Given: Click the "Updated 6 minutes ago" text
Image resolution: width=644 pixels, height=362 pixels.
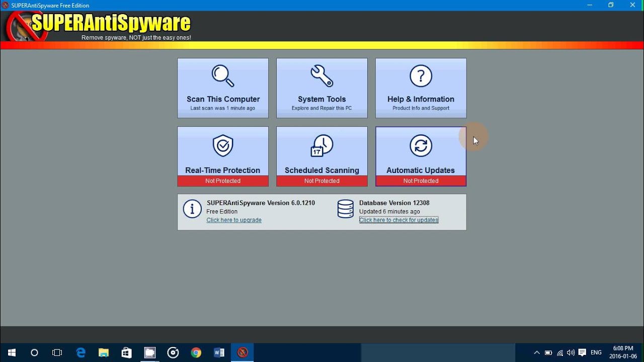Looking at the screenshot, I should click(x=389, y=212).
